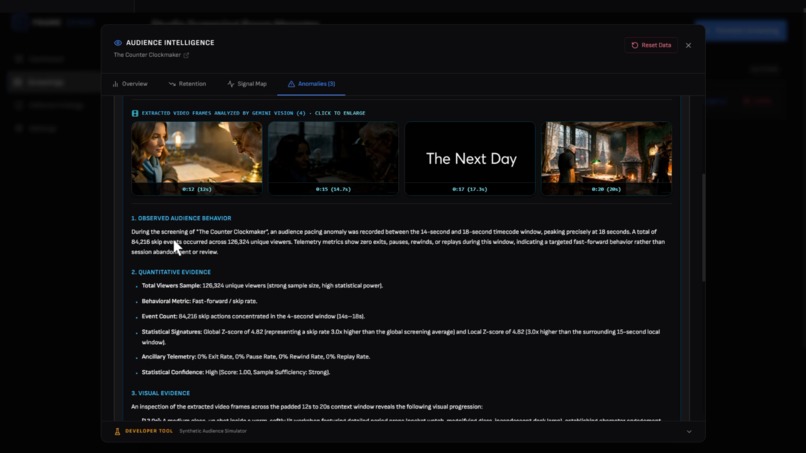
Task: Click the external link icon beside title
Action: [186, 55]
